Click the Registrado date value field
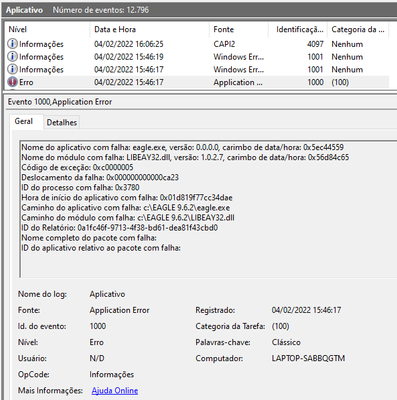Image resolution: width=397 pixels, height=400 pixels. [306, 310]
